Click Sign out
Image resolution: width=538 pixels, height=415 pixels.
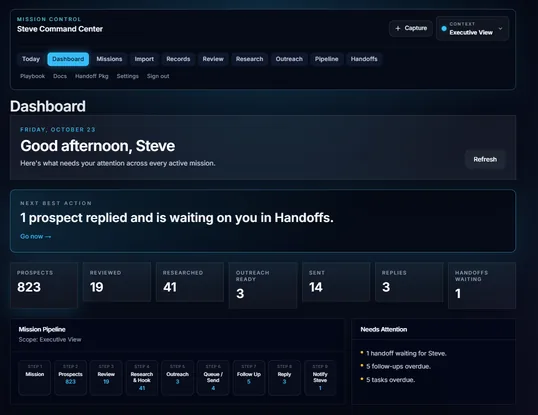(x=158, y=76)
